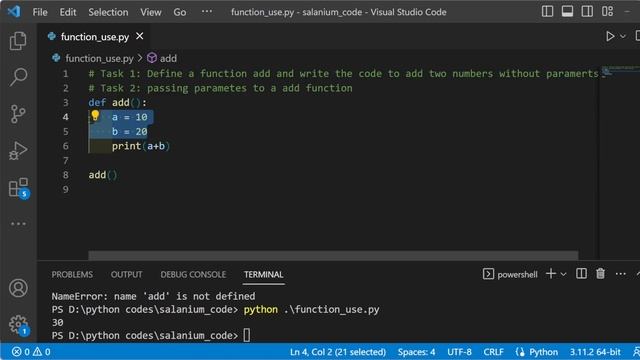Toggle primary side bar layout button
The image size is (640, 360).
click(x=547, y=11)
